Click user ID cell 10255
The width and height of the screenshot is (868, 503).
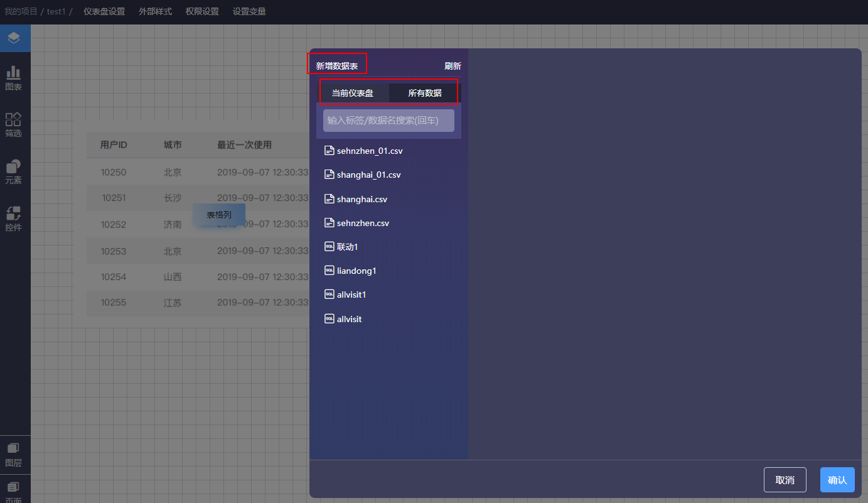pyautogui.click(x=114, y=303)
